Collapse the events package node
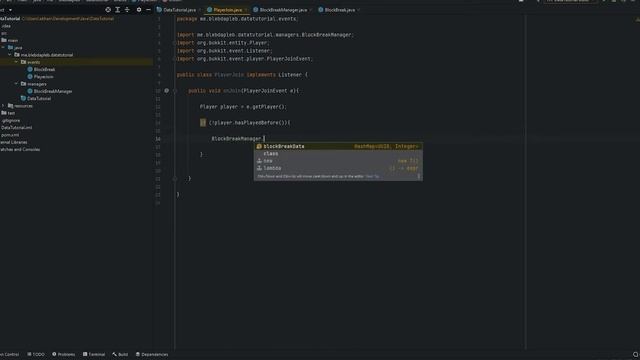 (16, 62)
